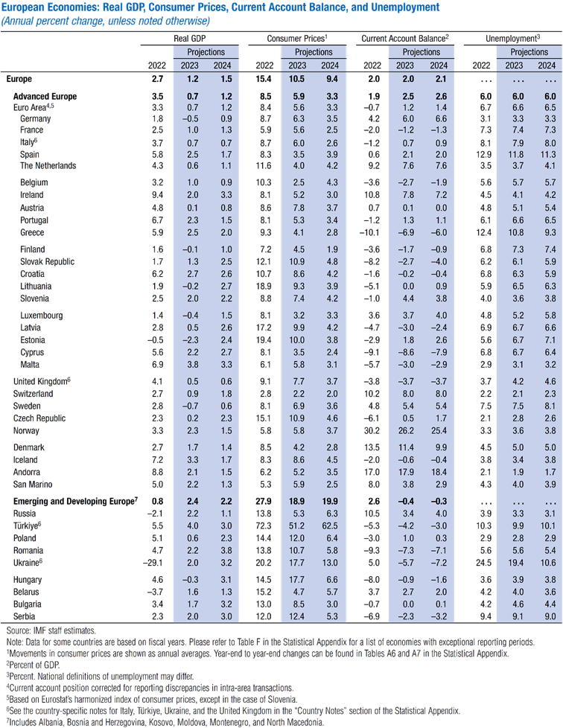Click Türkiye's 2022 consumer prices value 72.3
This screenshot has width=563, height=728.
click(x=264, y=526)
